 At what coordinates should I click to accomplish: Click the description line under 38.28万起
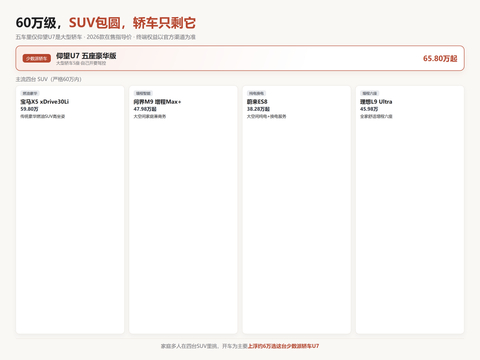[266, 116]
